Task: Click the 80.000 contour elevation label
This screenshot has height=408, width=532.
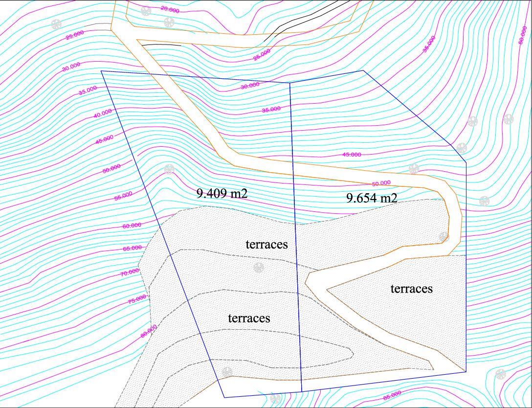Action: (149, 331)
